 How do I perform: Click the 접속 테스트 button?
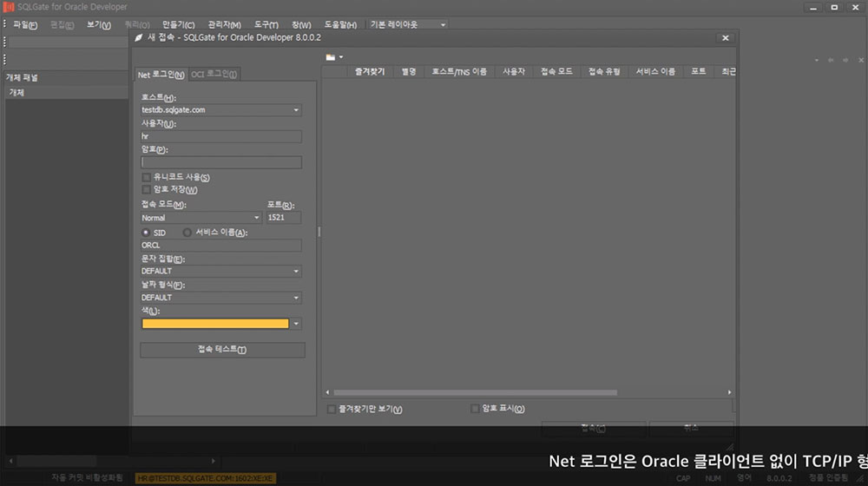tap(222, 349)
